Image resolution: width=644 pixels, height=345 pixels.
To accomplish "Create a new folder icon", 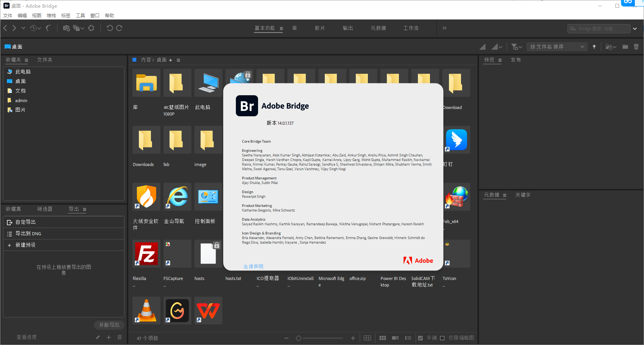I will [625, 47].
